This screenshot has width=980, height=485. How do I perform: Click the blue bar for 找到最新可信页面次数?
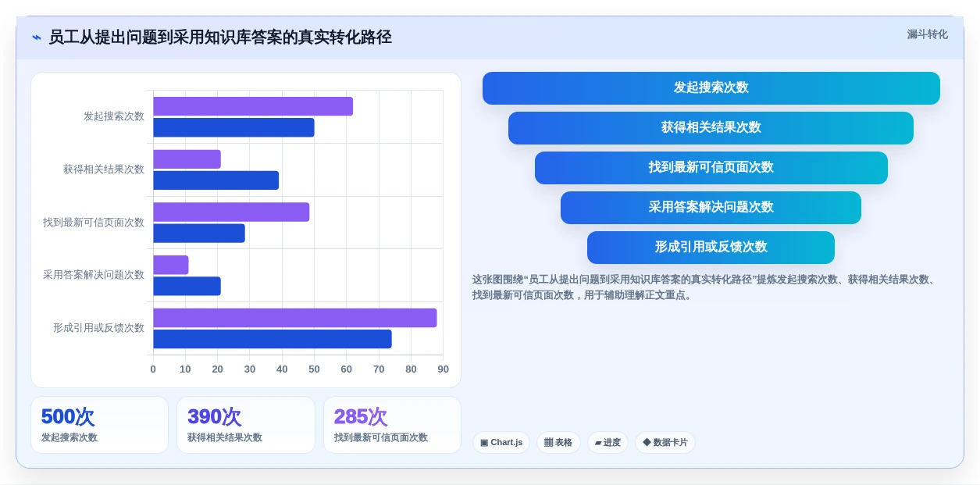(x=199, y=233)
